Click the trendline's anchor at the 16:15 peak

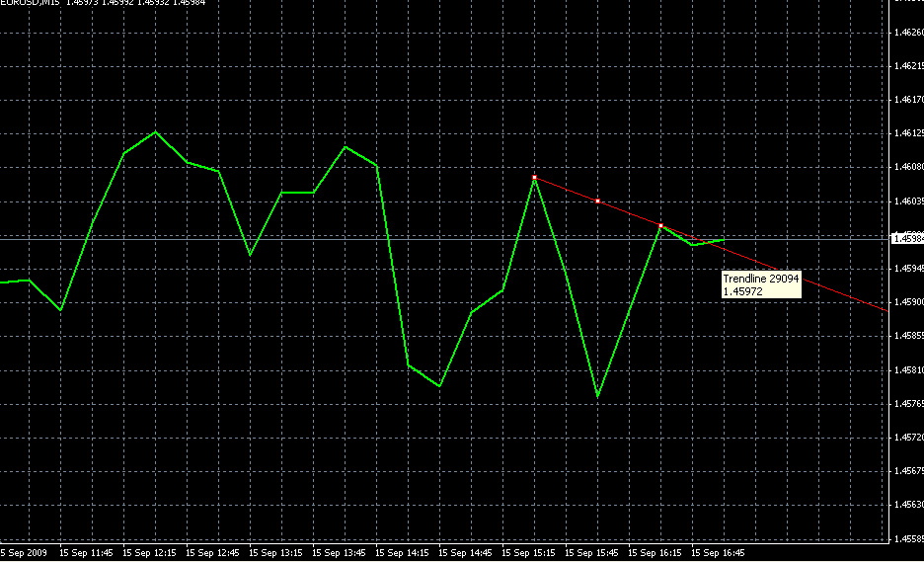click(x=660, y=226)
